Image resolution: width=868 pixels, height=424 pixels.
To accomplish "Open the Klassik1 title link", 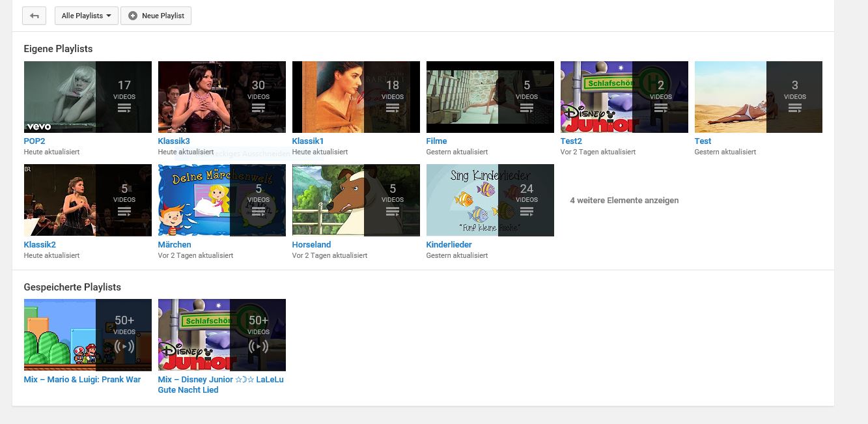I will pyautogui.click(x=308, y=141).
